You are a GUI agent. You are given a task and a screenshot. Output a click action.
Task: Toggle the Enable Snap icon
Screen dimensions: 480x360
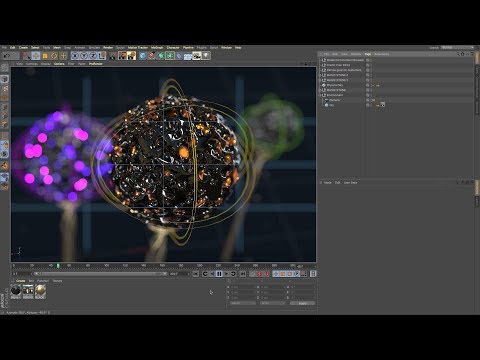coord(5,166)
